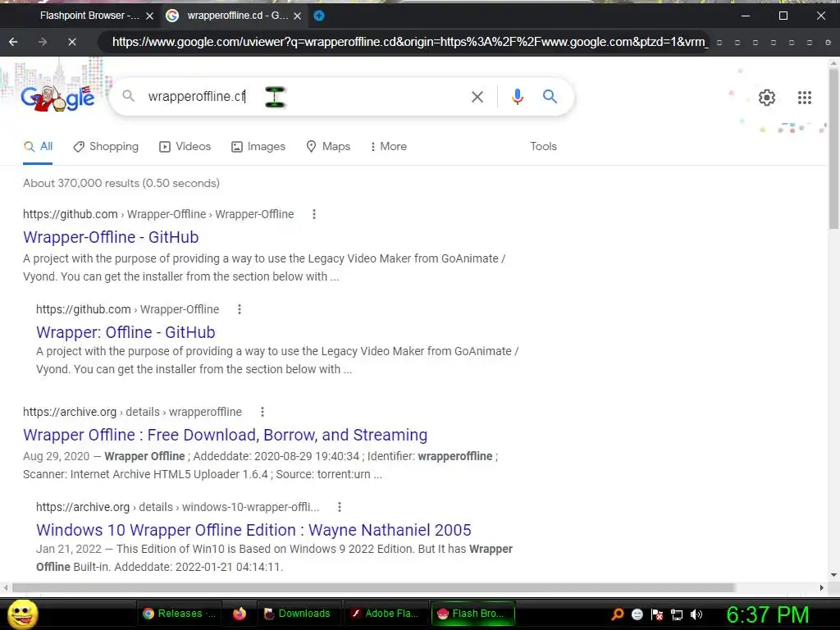Screen dimensions: 840x630
Task: Switch to the Adobe Flash taskbar window
Action: (x=384, y=614)
